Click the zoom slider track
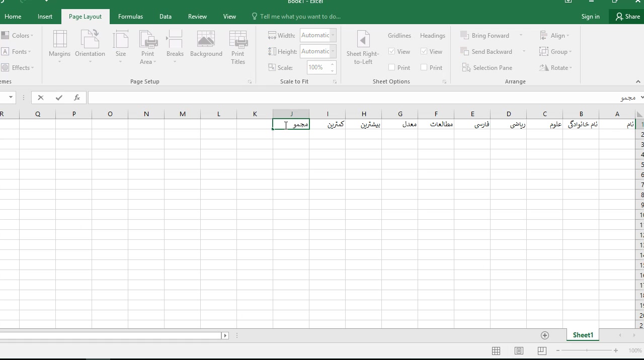The height and width of the screenshot is (360, 644). click(x=587, y=350)
